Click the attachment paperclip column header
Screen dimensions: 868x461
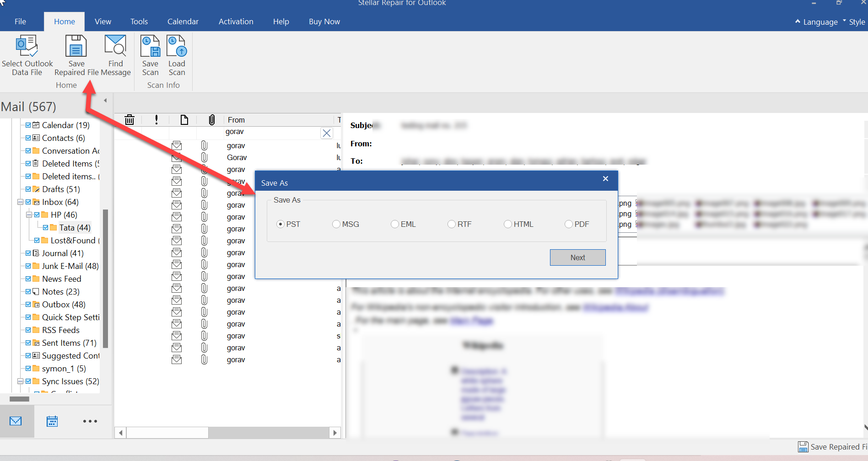[x=211, y=120]
